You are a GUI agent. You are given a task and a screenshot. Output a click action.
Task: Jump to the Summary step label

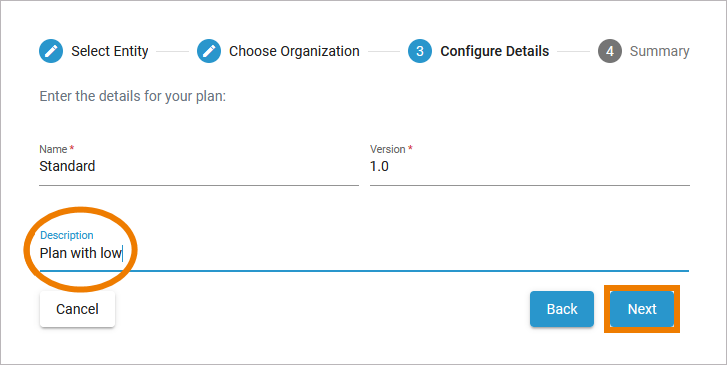point(659,51)
